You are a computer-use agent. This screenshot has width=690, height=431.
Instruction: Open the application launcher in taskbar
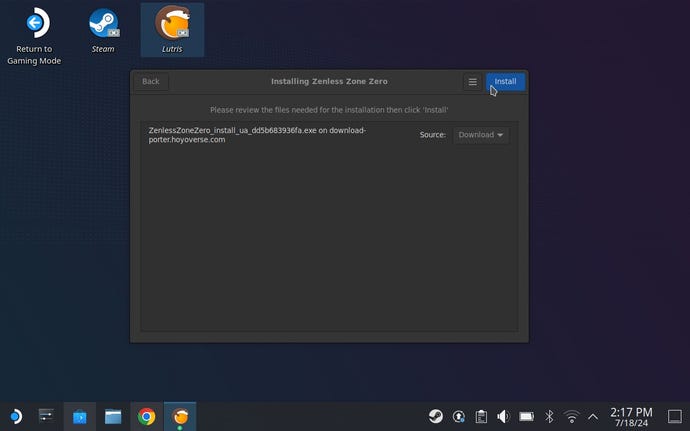15,416
